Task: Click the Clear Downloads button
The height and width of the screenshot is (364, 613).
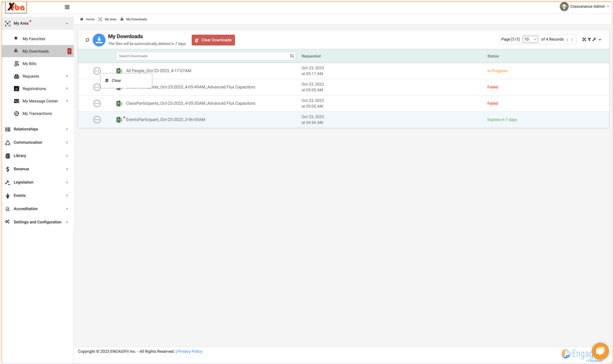Action: (214, 40)
